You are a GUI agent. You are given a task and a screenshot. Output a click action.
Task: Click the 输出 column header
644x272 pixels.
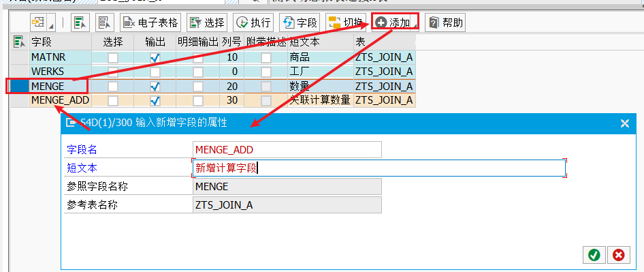(x=155, y=42)
